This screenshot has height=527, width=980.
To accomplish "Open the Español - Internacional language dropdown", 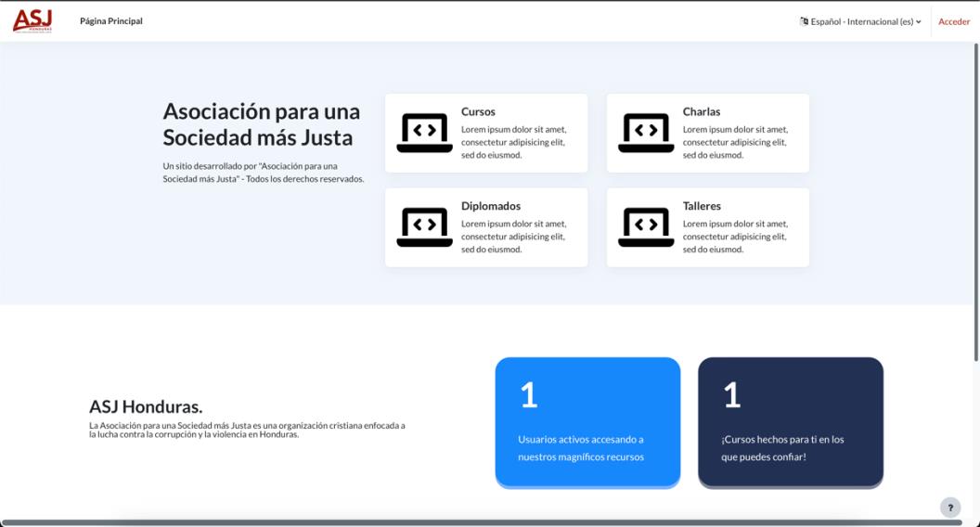I will pos(860,21).
